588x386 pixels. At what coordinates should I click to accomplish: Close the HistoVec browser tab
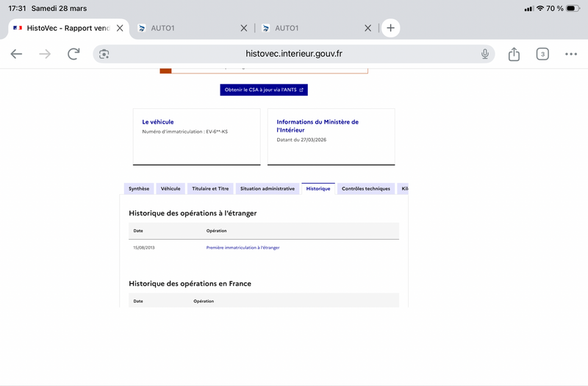pos(120,28)
